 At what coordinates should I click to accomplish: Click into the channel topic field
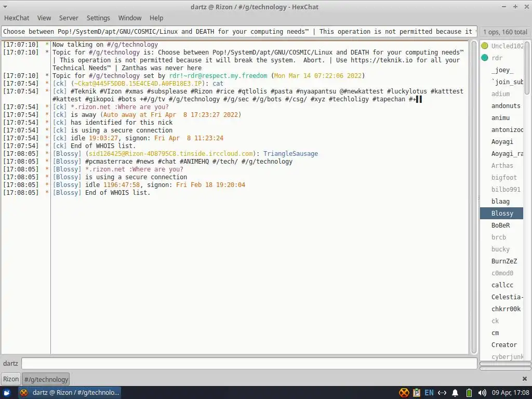tap(239, 32)
